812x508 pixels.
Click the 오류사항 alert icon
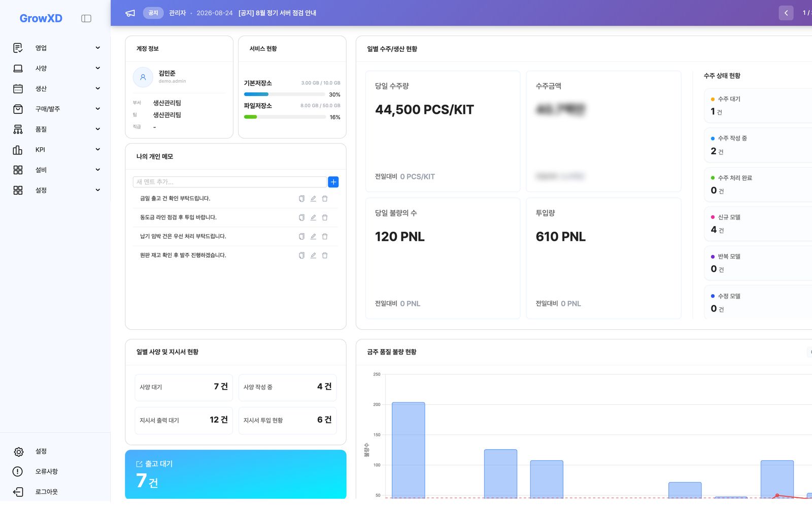[x=18, y=471]
